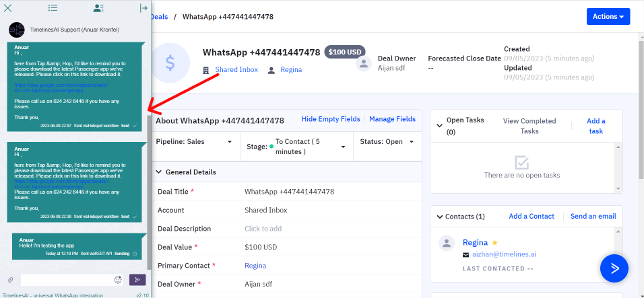Click the Deal Value $100 USD field

[261, 247]
